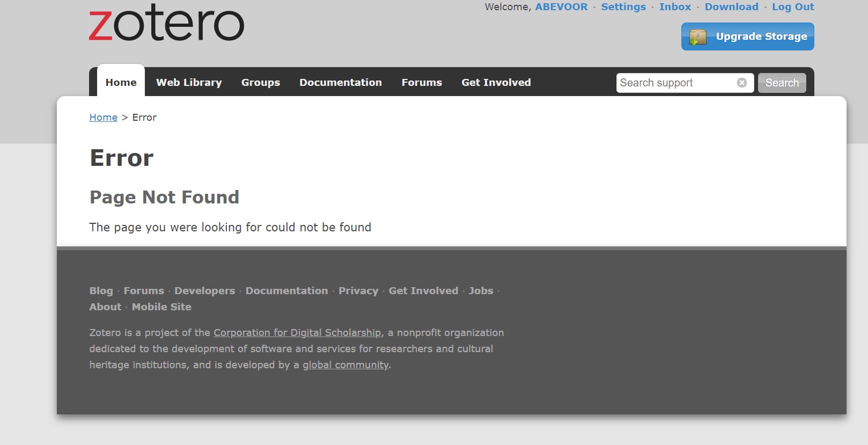Open the Inbox link
The image size is (868, 445).
coord(675,7)
